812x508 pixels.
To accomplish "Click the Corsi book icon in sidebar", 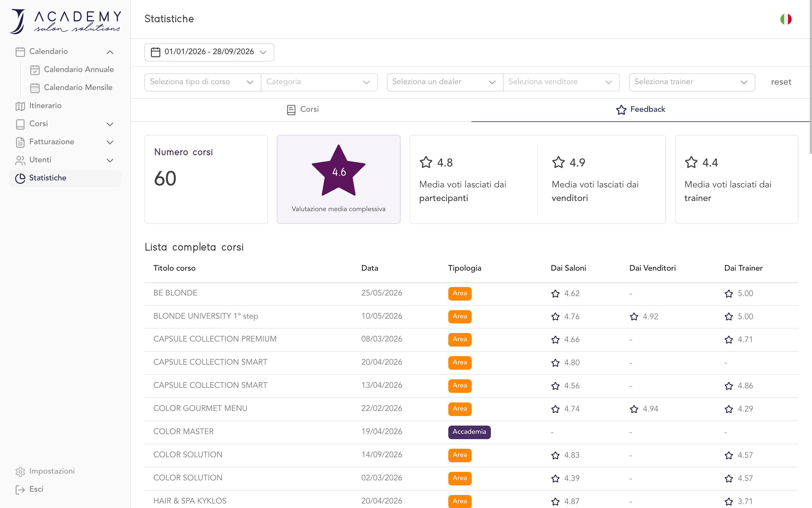I will click(20, 124).
